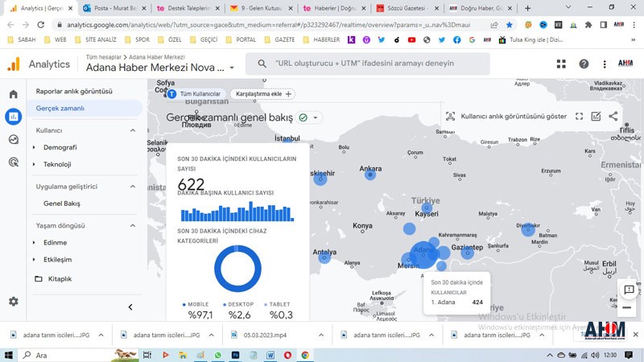The image size is (644, 362).
Task: Click the Chrome icon in the taskbar
Action: (305, 355)
